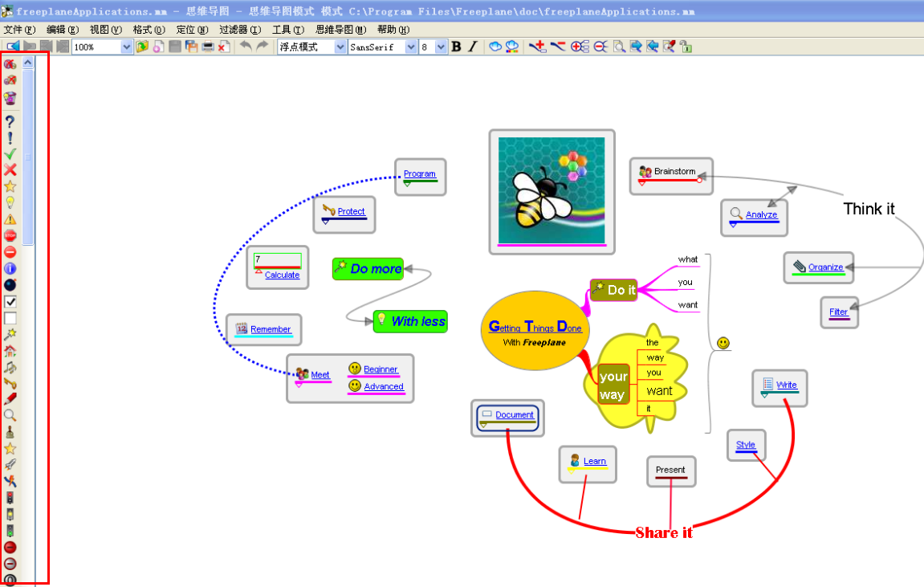Add the black bomb icon
Screen dimensions: 924x587
coord(10,285)
